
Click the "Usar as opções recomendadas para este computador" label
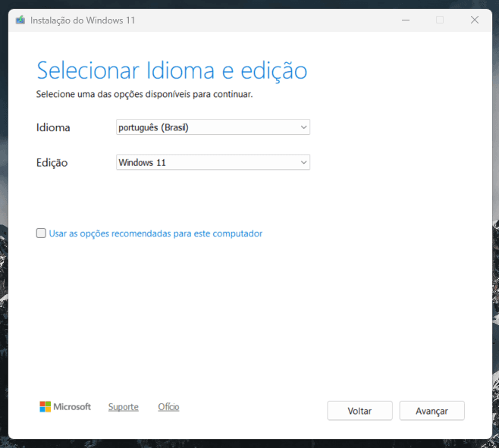click(x=155, y=233)
